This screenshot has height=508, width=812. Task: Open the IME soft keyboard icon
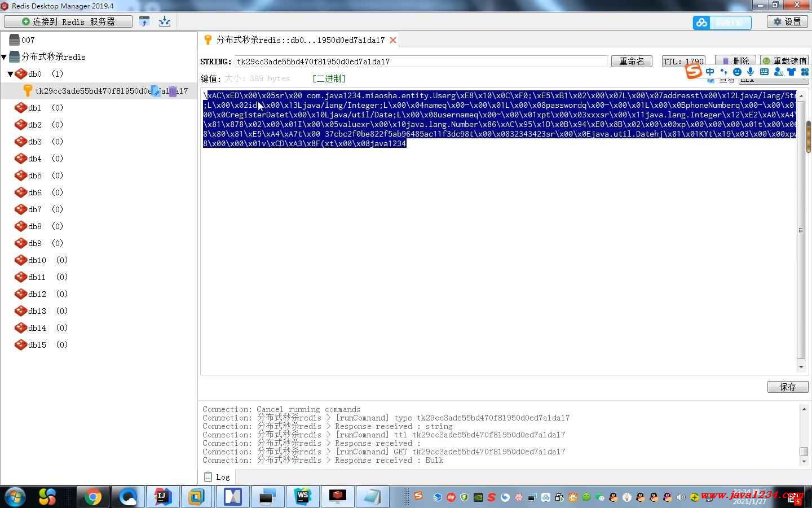click(764, 72)
